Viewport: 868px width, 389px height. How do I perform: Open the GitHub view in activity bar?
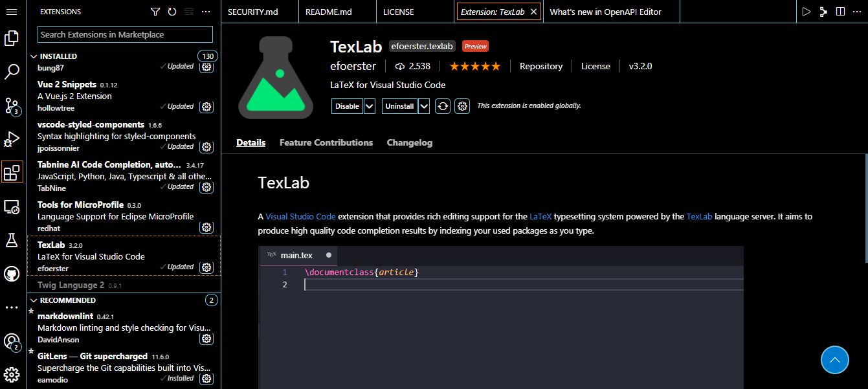click(12, 274)
